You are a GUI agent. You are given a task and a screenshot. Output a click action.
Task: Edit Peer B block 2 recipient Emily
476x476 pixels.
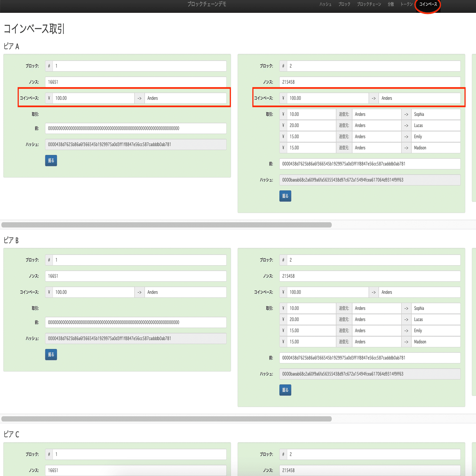point(436,331)
